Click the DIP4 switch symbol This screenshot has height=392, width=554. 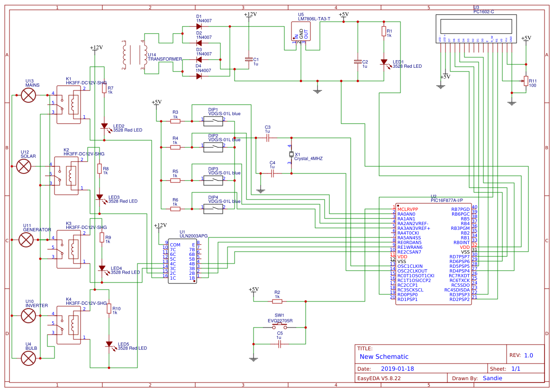point(213,209)
